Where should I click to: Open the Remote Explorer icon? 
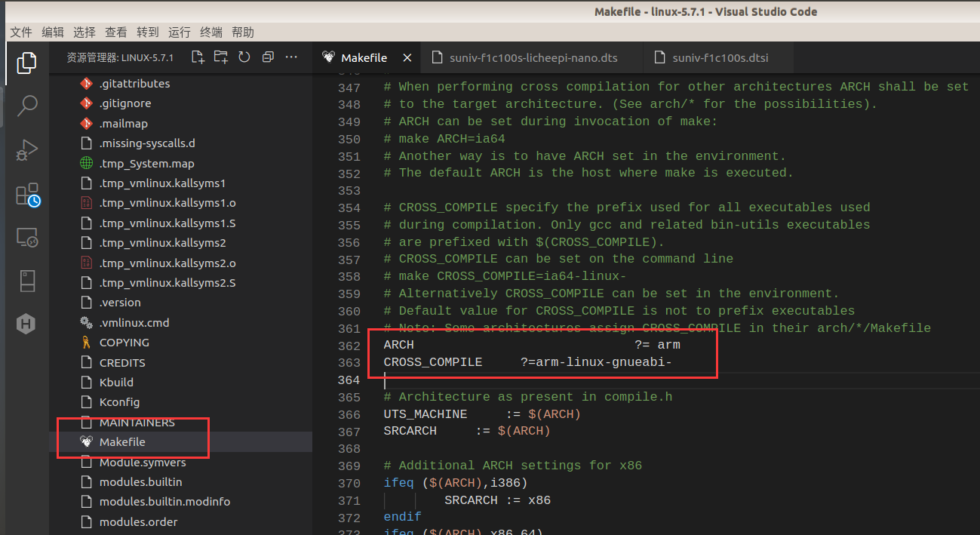[26, 238]
